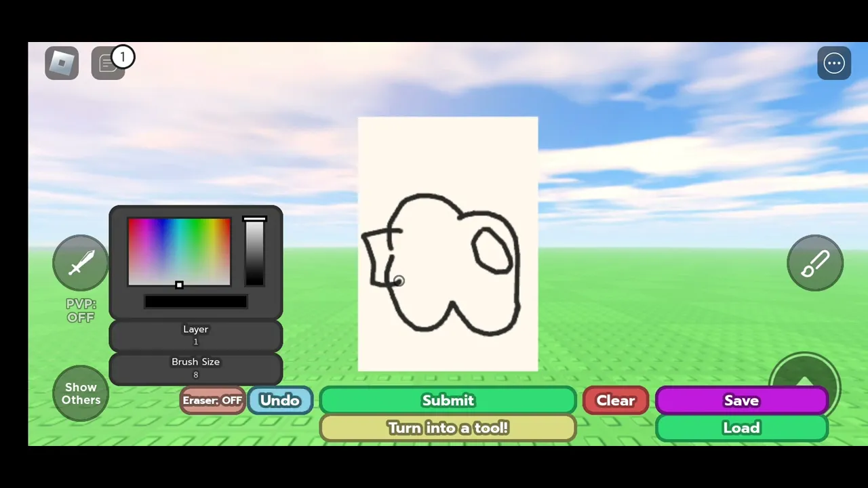Viewport: 868px width, 488px height.
Task: Select the paintbrush tool icon
Action: pos(815,263)
